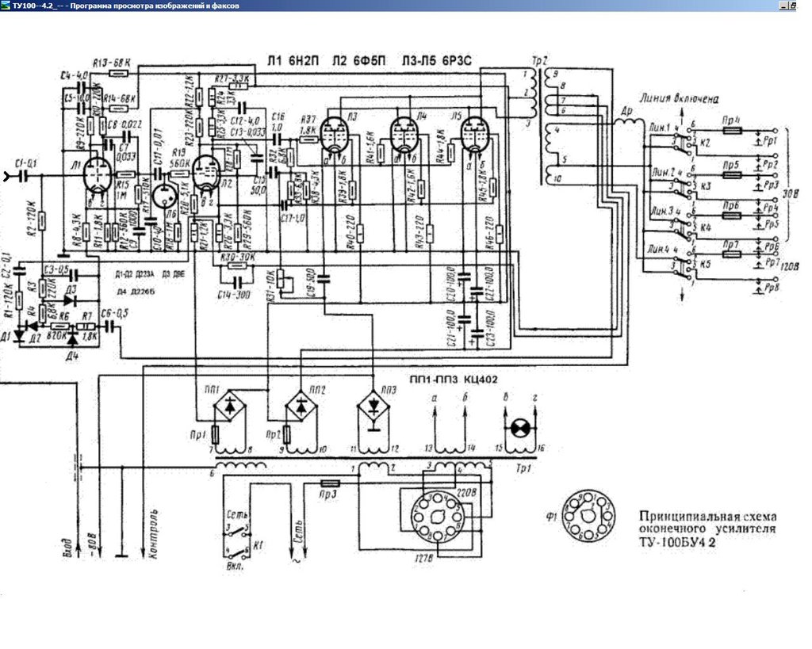This screenshot has width=812, height=649.
Task: Click the vertical 'Вход' label
Action: pos(68,546)
